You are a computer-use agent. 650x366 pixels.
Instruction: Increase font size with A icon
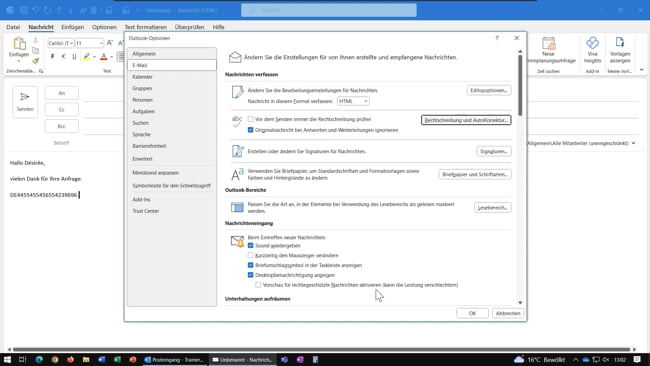pyautogui.click(x=110, y=43)
